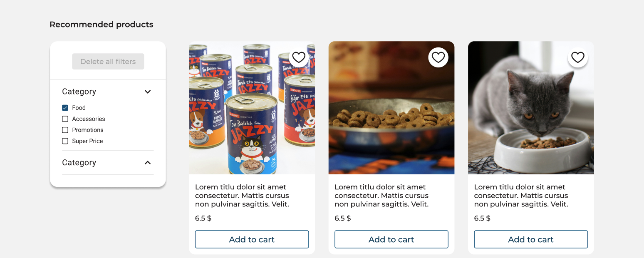The image size is (644, 258).
Task: Open the kibble in metal bowl image
Action: click(x=391, y=108)
